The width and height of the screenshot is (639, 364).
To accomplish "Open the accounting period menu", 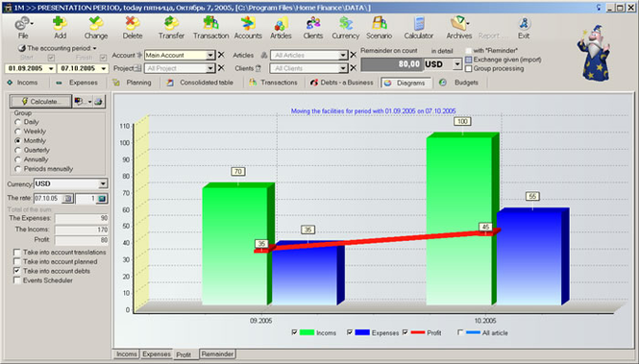I will 61,48.
